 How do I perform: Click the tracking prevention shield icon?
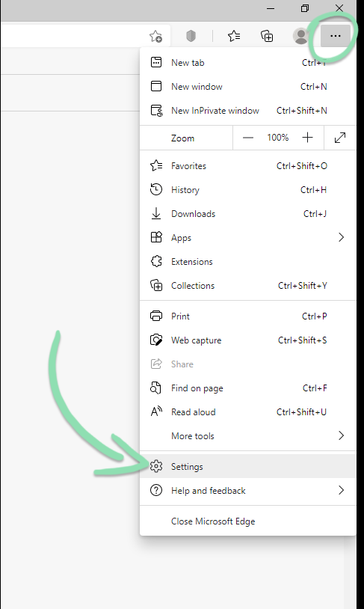click(x=191, y=36)
